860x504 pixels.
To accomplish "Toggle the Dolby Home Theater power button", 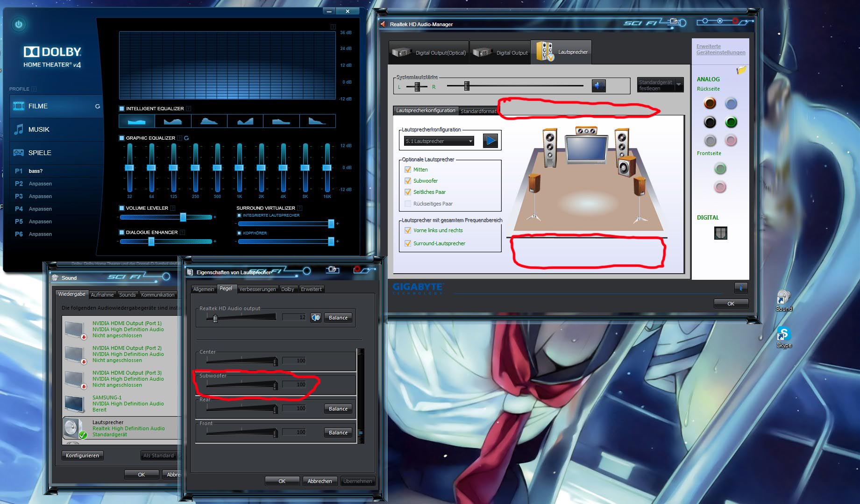I will 19,24.
